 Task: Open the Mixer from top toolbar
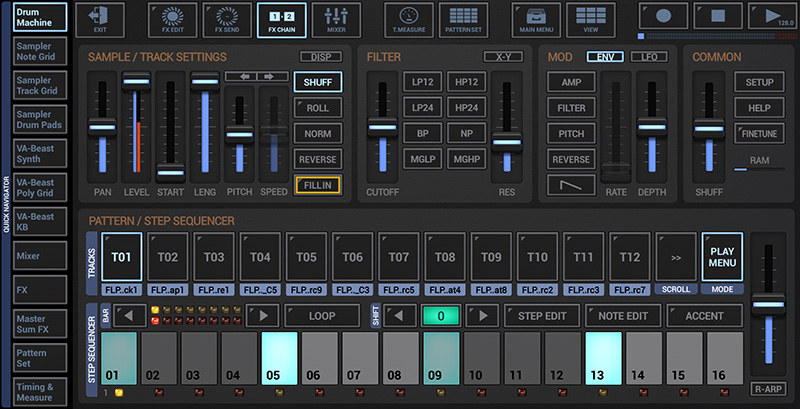(336, 17)
